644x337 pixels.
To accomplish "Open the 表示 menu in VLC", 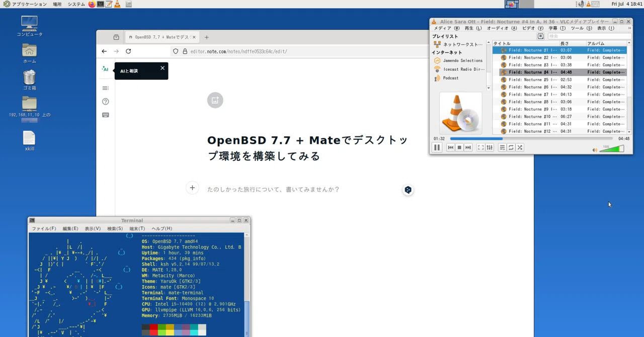I will pyautogui.click(x=605, y=29).
